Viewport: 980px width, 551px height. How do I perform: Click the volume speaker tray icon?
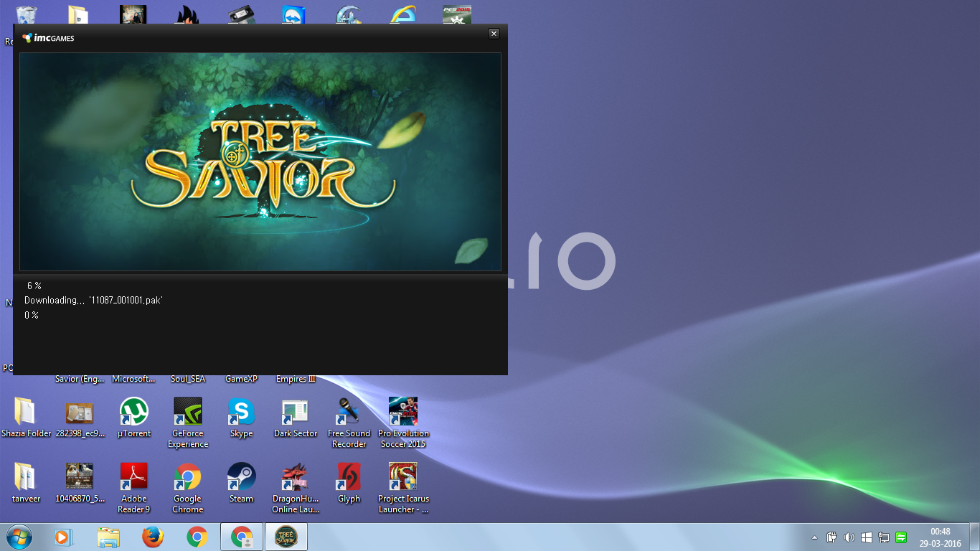click(x=849, y=537)
